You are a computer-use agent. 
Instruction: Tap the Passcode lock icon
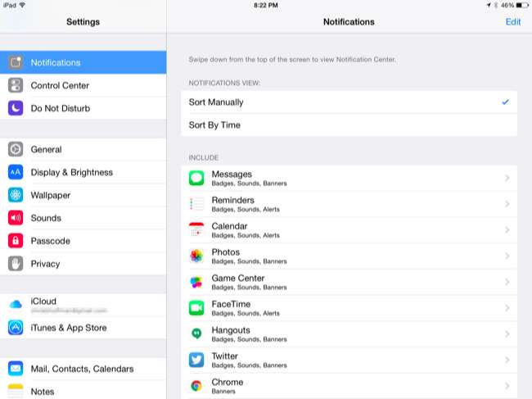16,240
